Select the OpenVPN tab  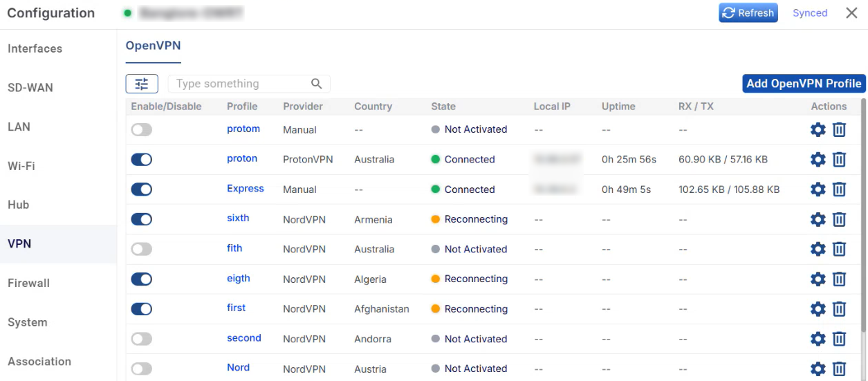[153, 46]
